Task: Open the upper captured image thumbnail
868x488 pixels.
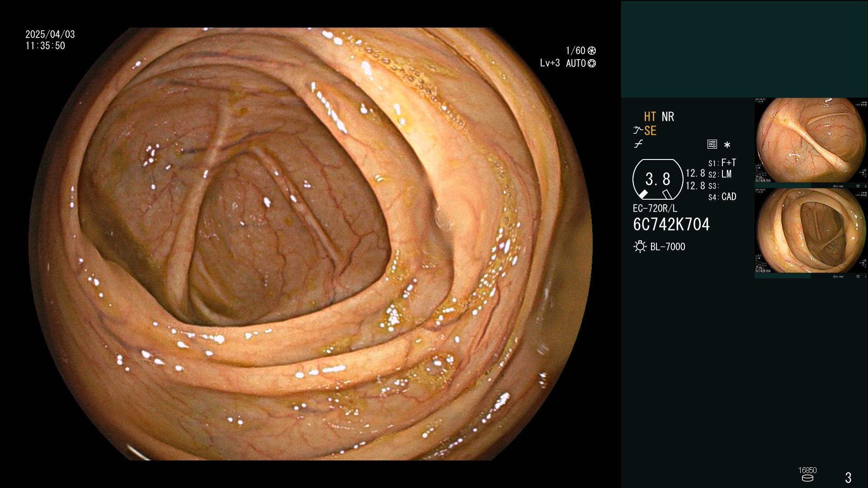Action: (811, 141)
